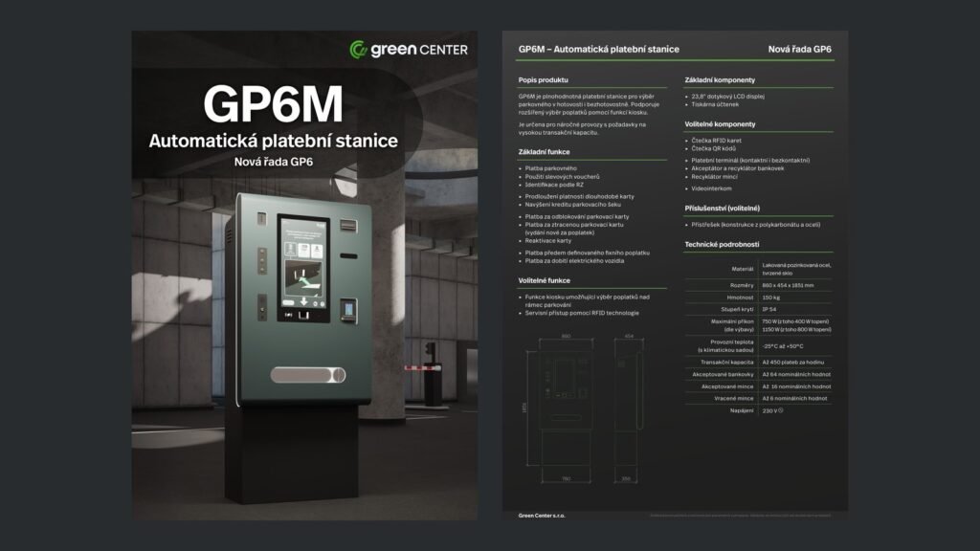Screen dimensions: 980x551
Task: Click the 'Vrácené mince' table label
Action: point(734,398)
